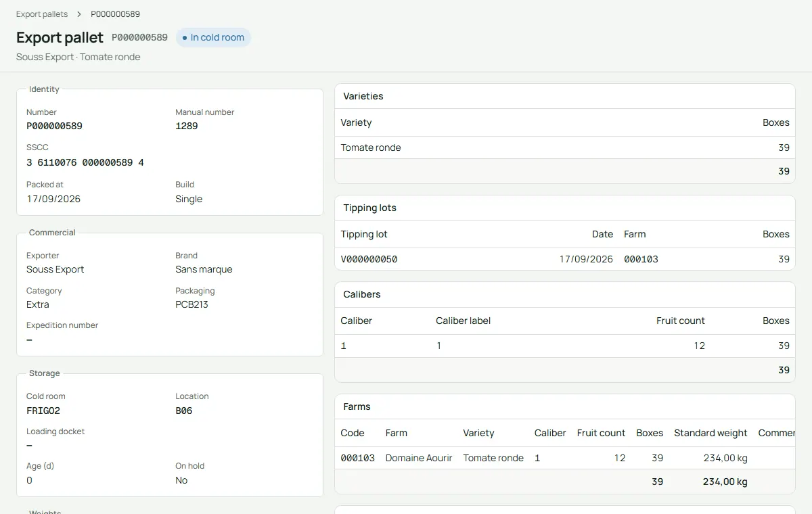The image size is (812, 514).
Task: Select the 234,00 kg weight in the Domaine Aourir row
Action: coord(725,458)
